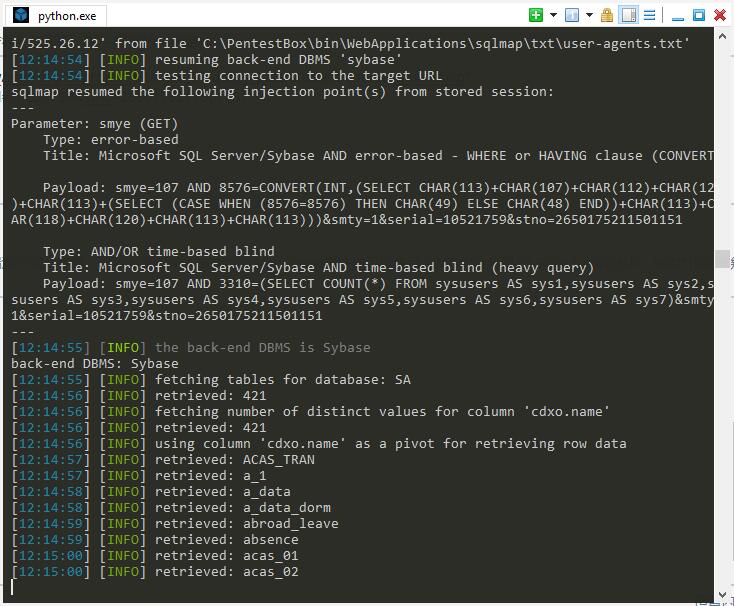This screenshot has height=606, width=734.
Task: Click the 'retrieved: a_1' line
Action: 139,475
